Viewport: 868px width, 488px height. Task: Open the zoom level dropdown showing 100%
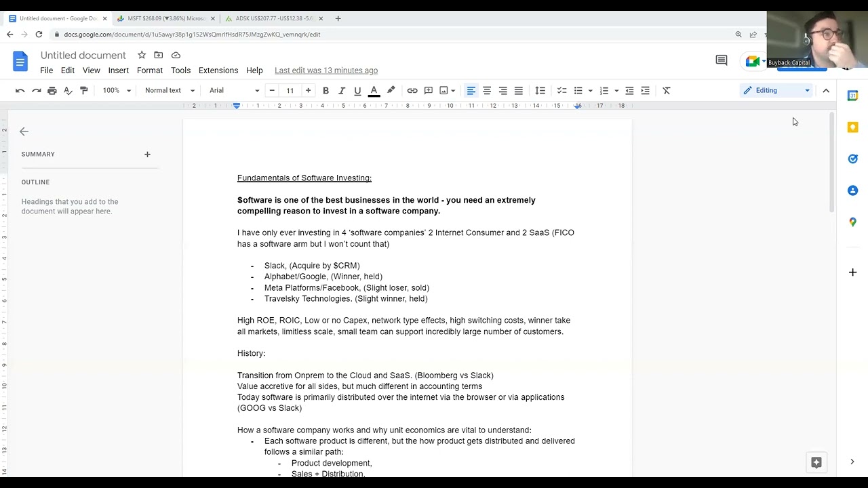(x=117, y=90)
